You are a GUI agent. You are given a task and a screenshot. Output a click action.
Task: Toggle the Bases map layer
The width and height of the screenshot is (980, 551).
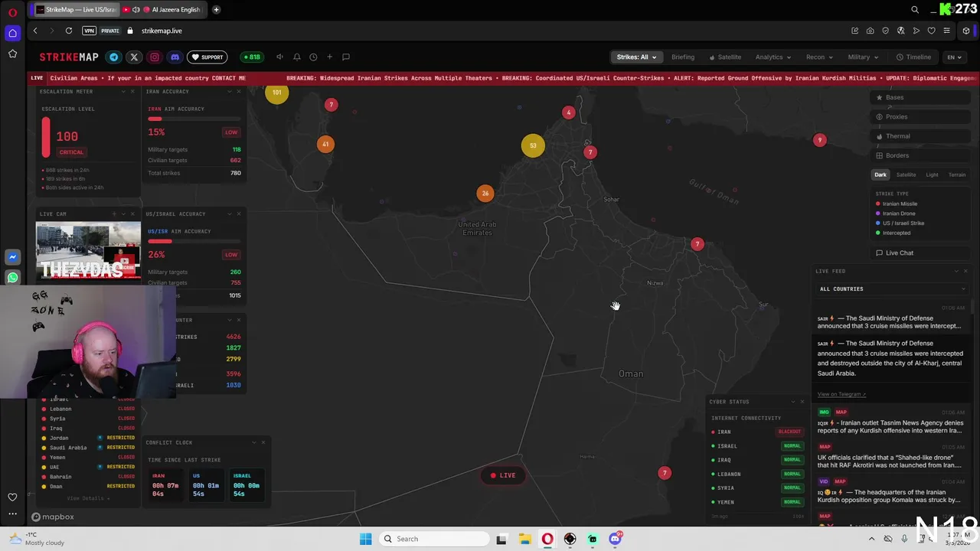(x=921, y=97)
